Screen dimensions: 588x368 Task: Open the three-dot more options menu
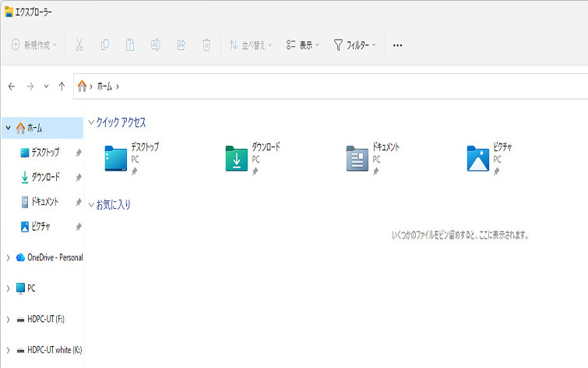pos(397,45)
